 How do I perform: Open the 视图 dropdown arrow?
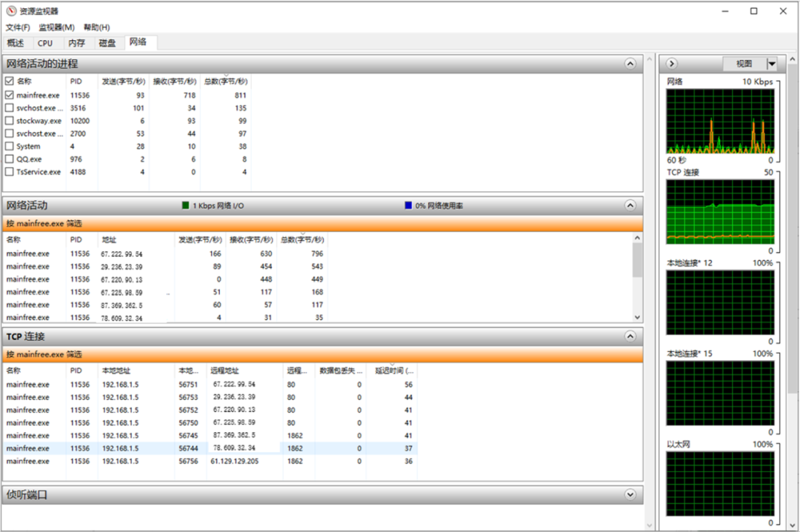(x=772, y=64)
